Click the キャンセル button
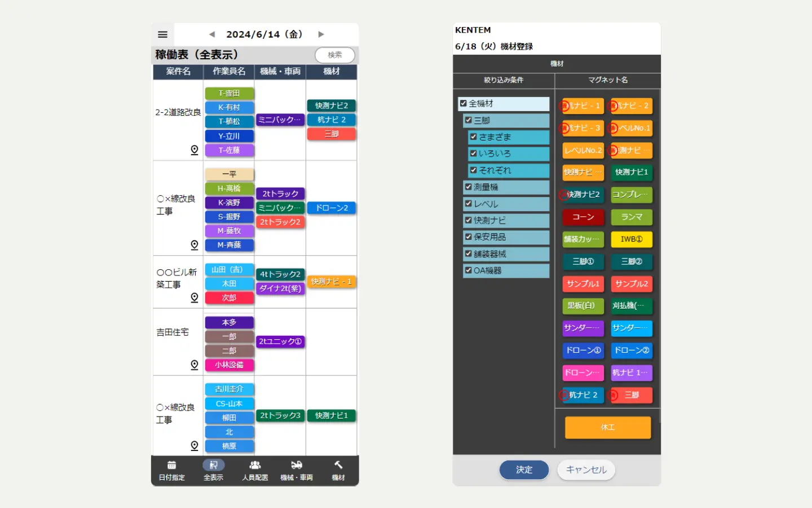 586,470
